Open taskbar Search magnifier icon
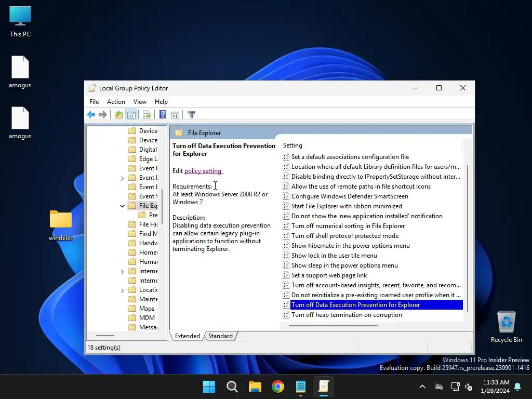 click(x=232, y=387)
